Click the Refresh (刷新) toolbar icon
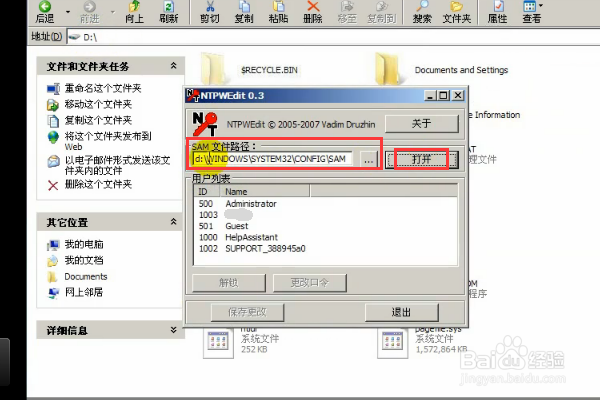This screenshot has width=600, height=400. pyautogui.click(x=168, y=11)
